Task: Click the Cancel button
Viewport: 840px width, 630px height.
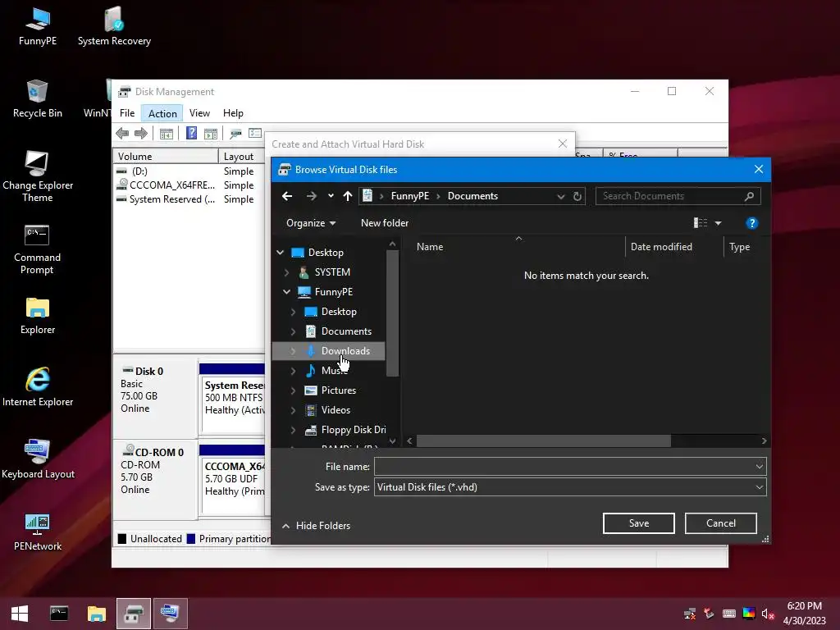Action: [720, 523]
